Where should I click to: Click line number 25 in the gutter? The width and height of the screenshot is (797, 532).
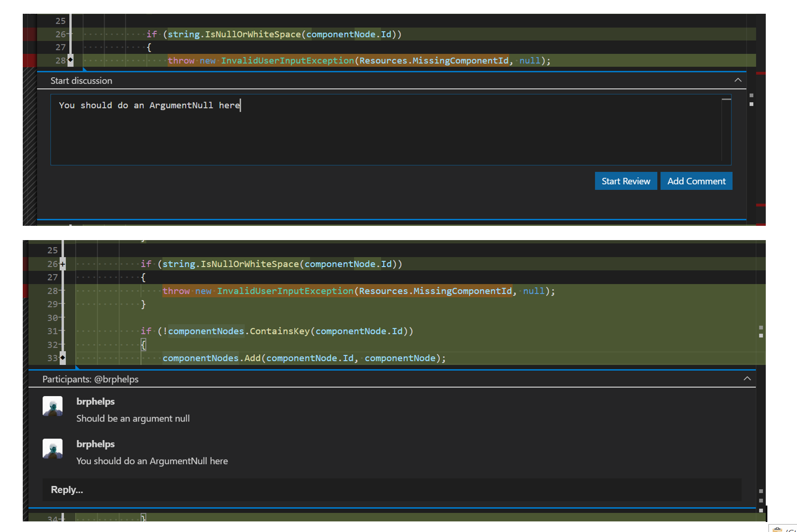pos(60,21)
